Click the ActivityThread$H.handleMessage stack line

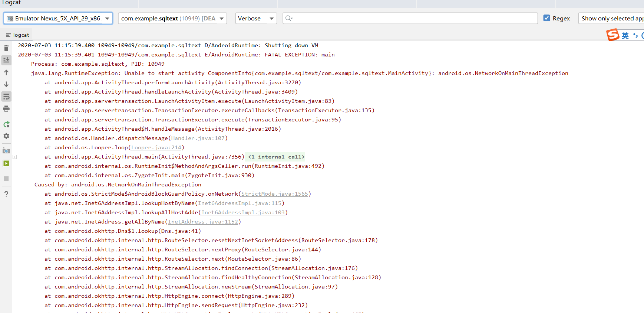tap(163, 129)
